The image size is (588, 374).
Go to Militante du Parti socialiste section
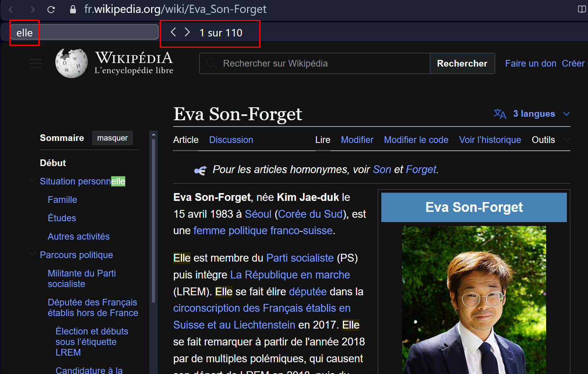(82, 278)
